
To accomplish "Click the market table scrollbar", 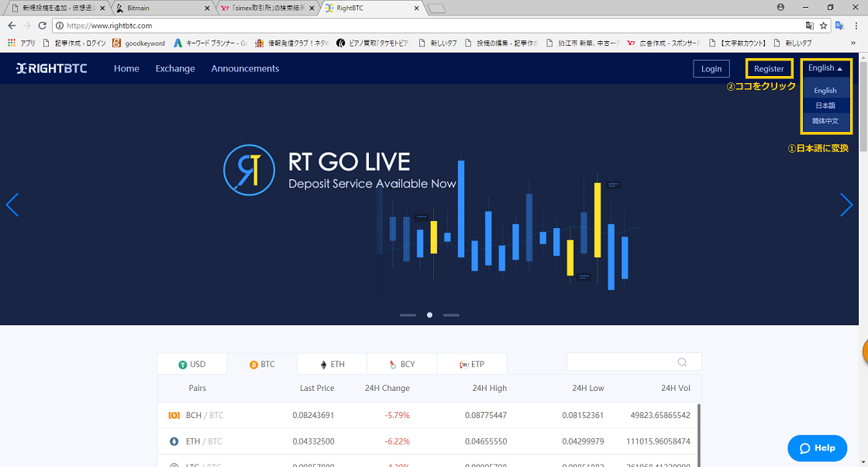I will [698, 435].
